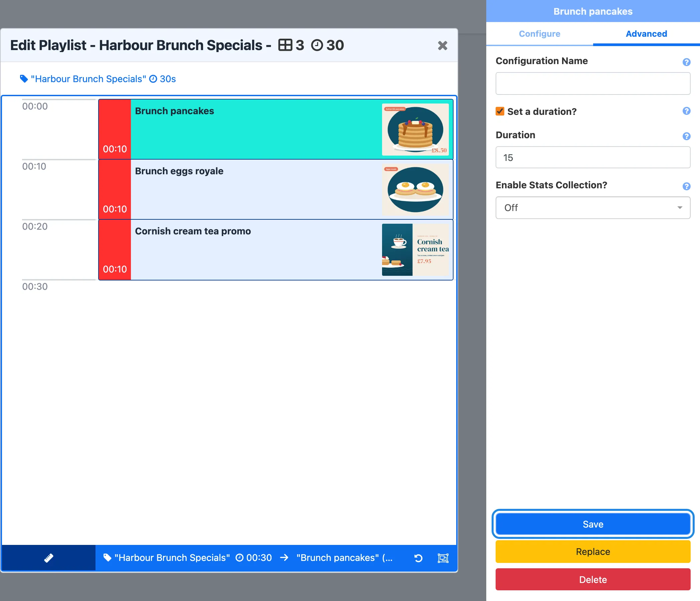The image size is (700, 601).
Task: Click the yellow Replace button
Action: pos(593,552)
